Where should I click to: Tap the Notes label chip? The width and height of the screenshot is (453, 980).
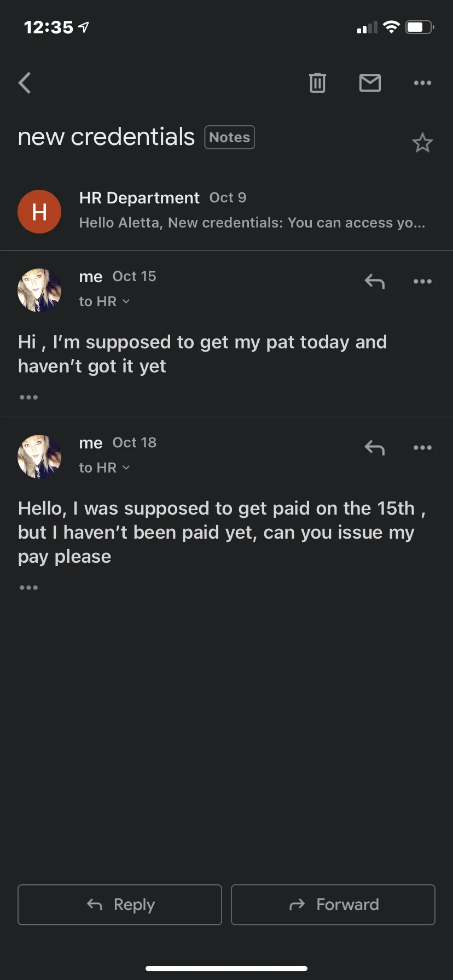coord(229,137)
